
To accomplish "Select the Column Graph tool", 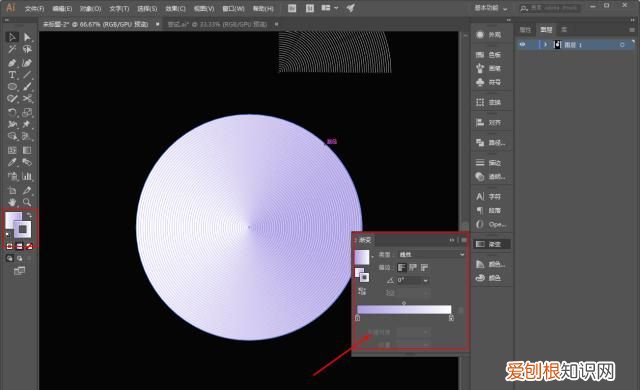I will pyautogui.click(x=27, y=177).
